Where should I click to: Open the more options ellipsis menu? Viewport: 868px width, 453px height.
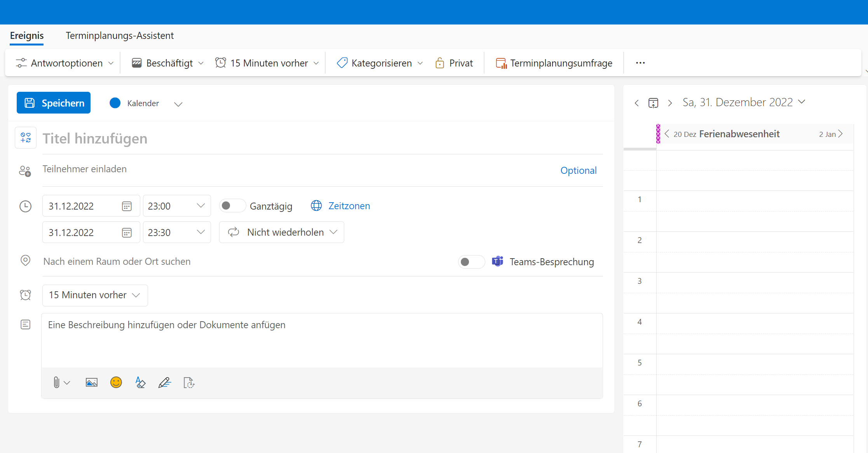[640, 63]
